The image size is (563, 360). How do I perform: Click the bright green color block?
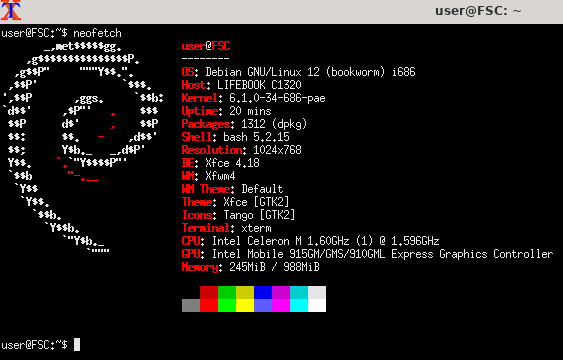[227, 305]
